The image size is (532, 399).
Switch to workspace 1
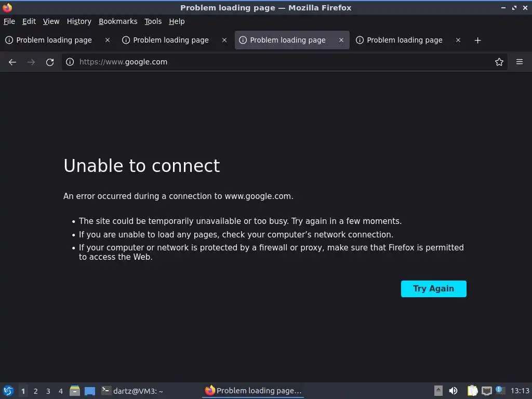click(23, 391)
